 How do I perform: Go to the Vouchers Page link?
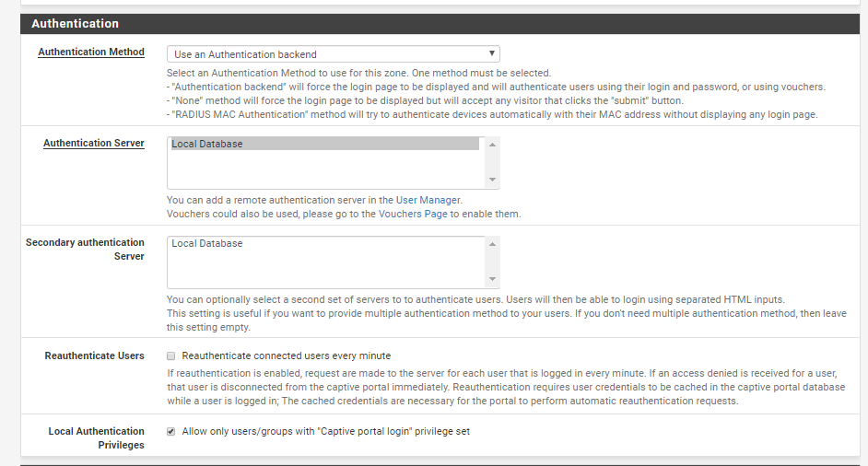413,214
